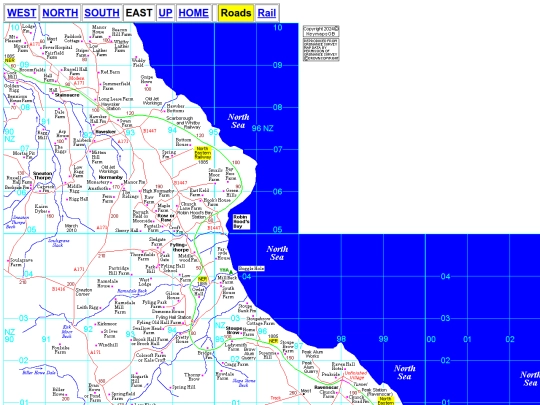Click the Dale Farm label
Viewport: 540px width, 405px height.
[x=60, y=115]
